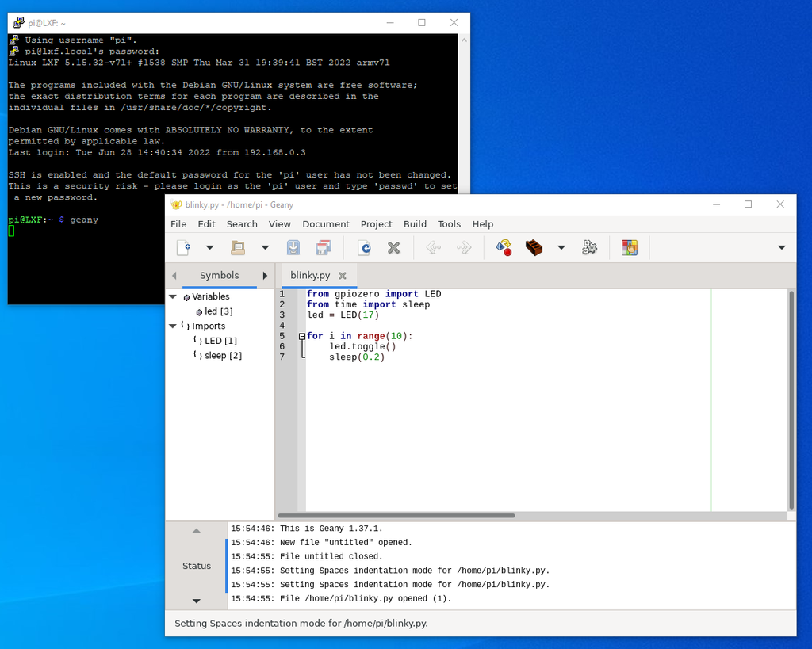
Task: Build blinky.py using the brick Build icon
Action: tap(534, 247)
